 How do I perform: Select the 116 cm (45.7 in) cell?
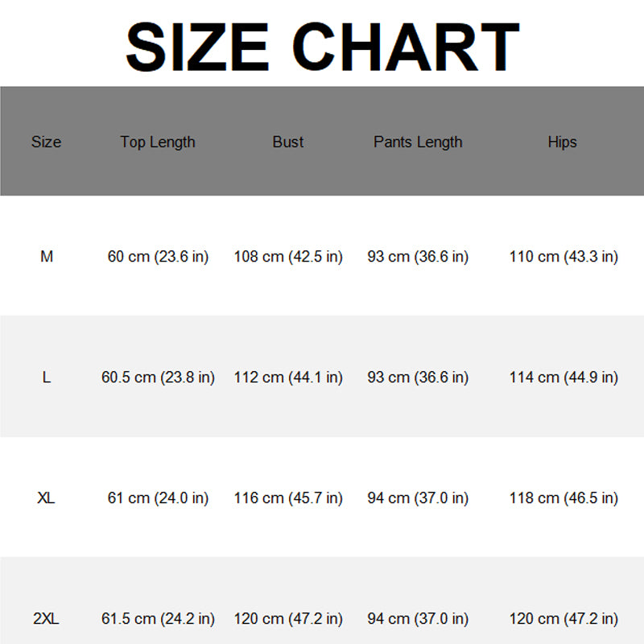click(x=288, y=498)
